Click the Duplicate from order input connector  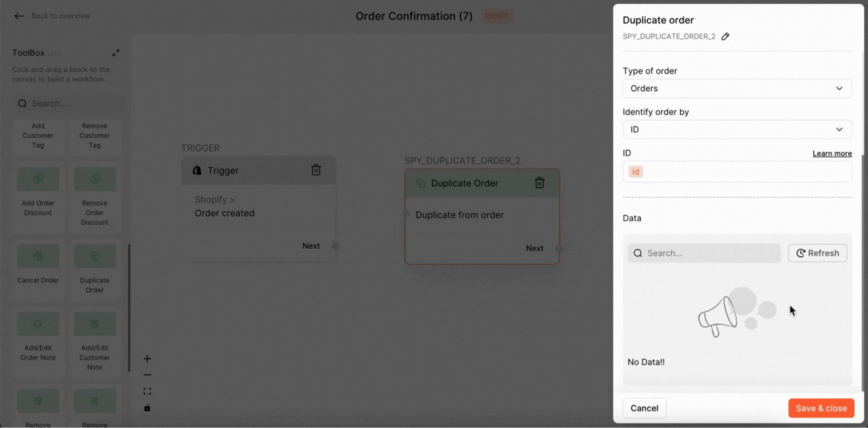pyautogui.click(x=406, y=214)
